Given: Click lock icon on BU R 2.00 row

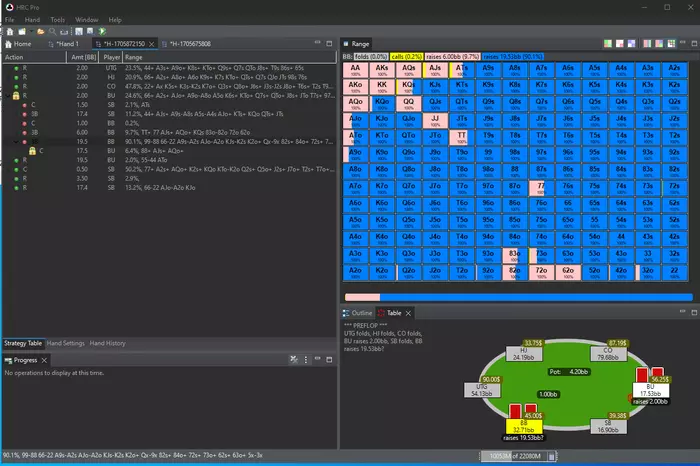Looking at the screenshot, I should (16, 96).
